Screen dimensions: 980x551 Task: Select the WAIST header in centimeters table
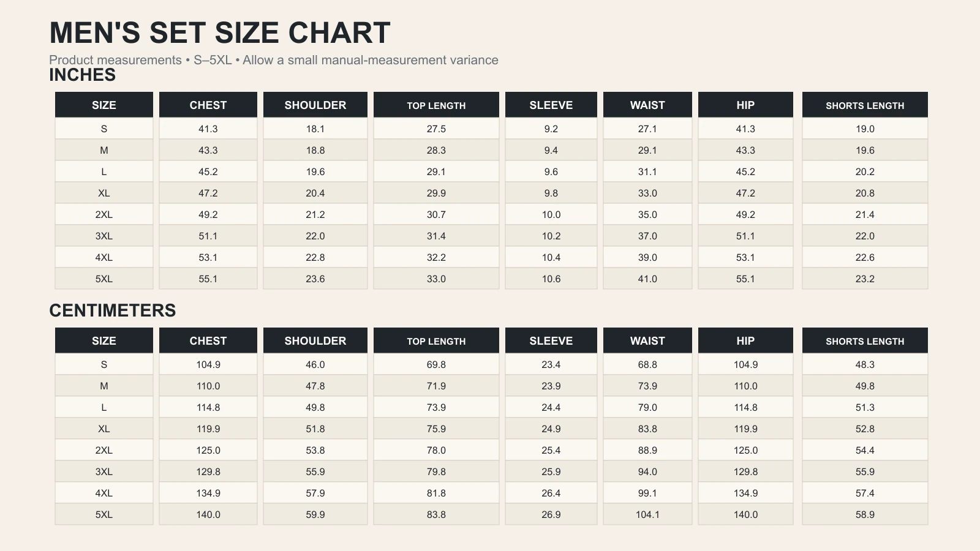pos(647,340)
